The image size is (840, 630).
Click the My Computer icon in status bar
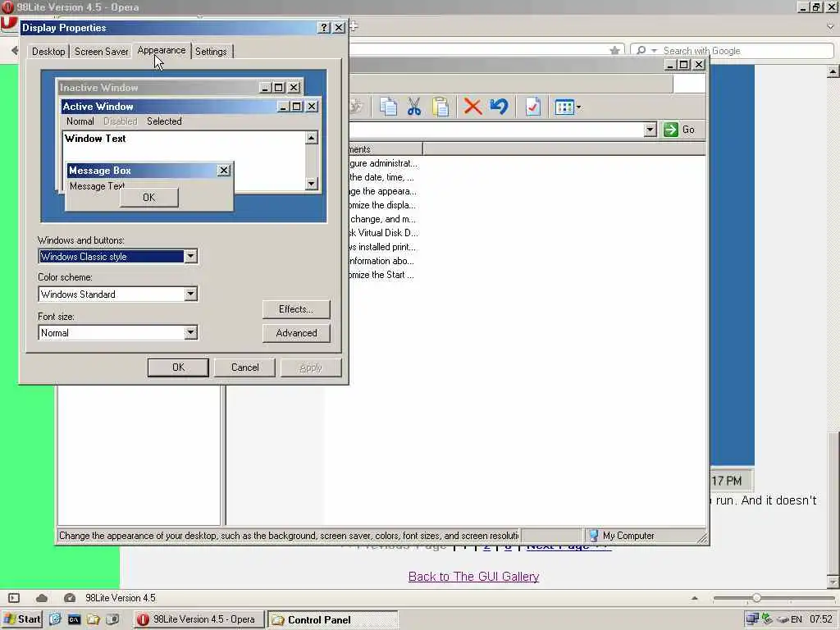[x=593, y=535]
